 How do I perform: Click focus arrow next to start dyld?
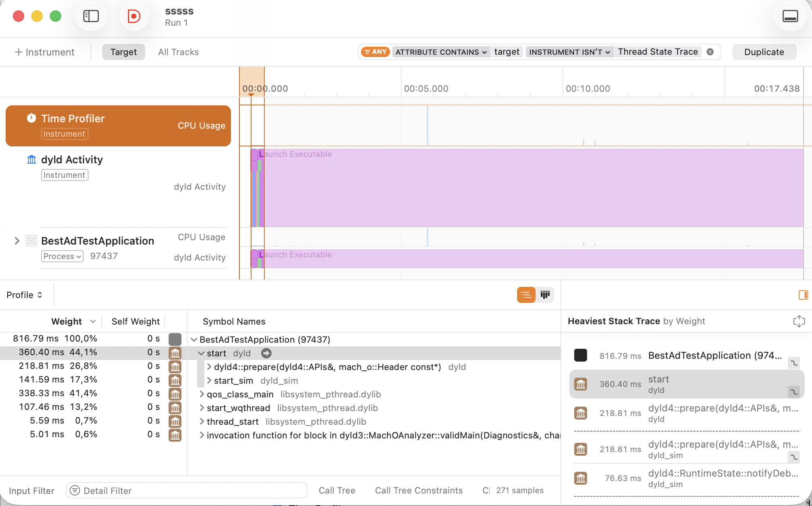pyautogui.click(x=266, y=353)
